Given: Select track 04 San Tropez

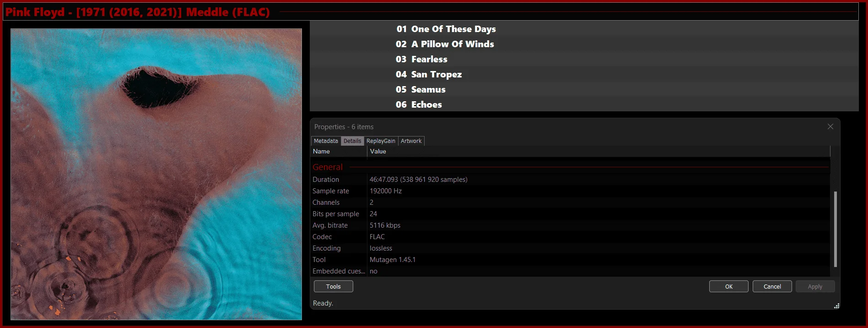Looking at the screenshot, I should 584,74.
